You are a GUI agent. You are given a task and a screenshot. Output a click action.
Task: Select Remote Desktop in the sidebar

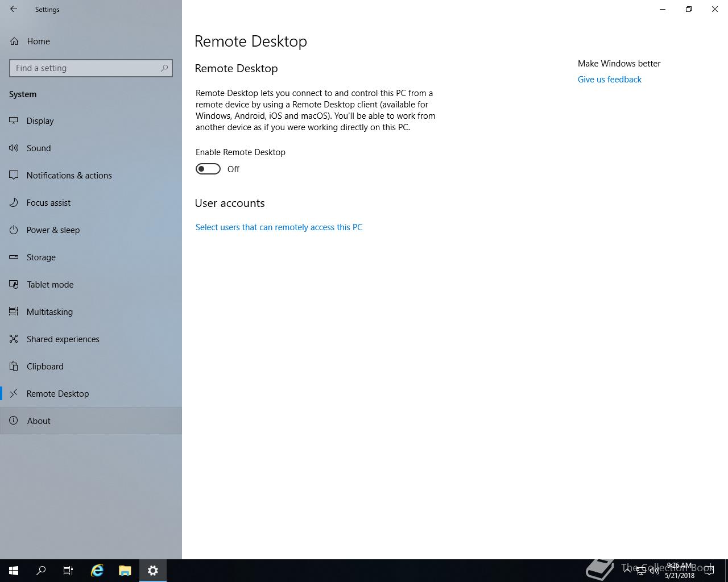pos(91,393)
